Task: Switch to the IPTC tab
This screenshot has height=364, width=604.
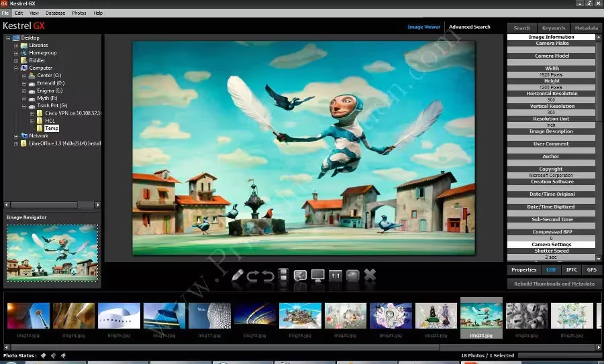Action: (x=572, y=269)
